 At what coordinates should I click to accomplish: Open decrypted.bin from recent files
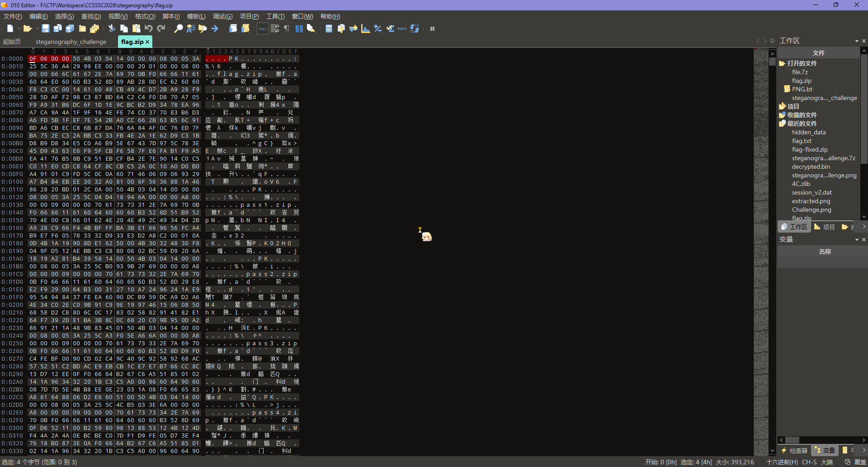[x=811, y=167]
